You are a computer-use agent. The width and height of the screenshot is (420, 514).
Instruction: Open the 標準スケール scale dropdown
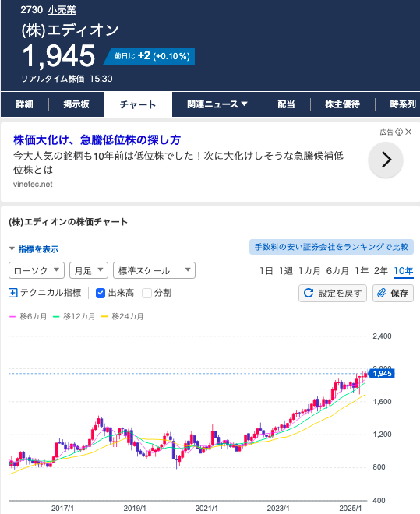point(154,270)
